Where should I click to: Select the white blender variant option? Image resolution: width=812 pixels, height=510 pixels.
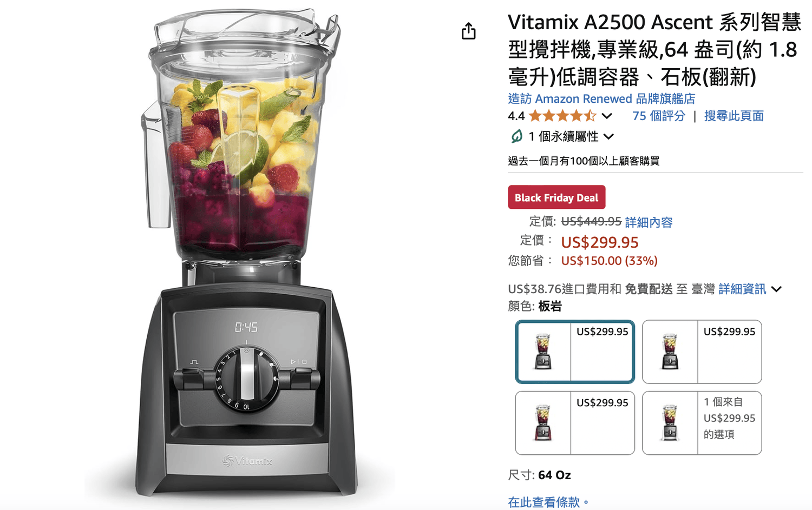(702, 423)
